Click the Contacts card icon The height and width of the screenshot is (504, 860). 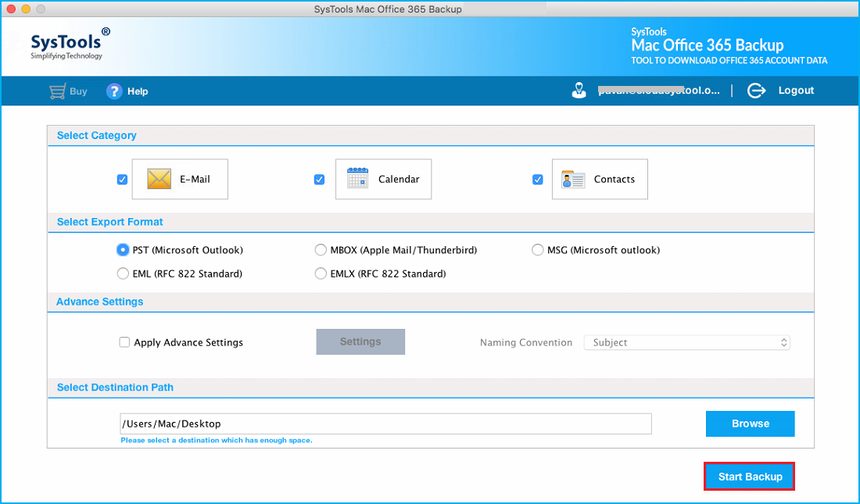(572, 179)
